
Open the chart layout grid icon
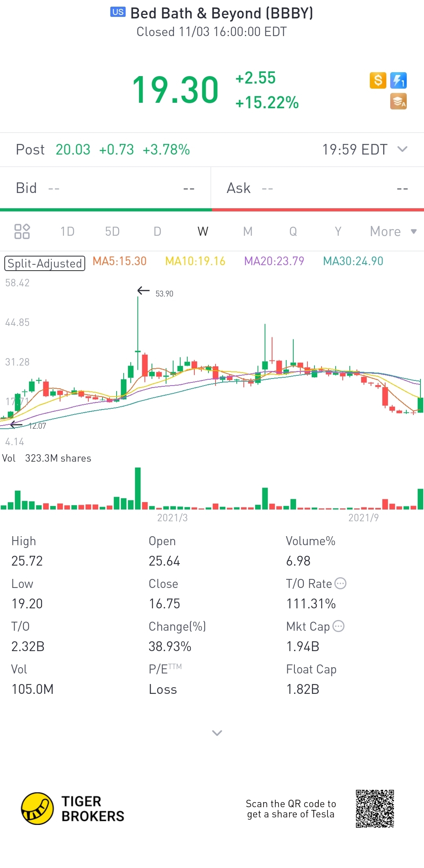[x=22, y=231]
